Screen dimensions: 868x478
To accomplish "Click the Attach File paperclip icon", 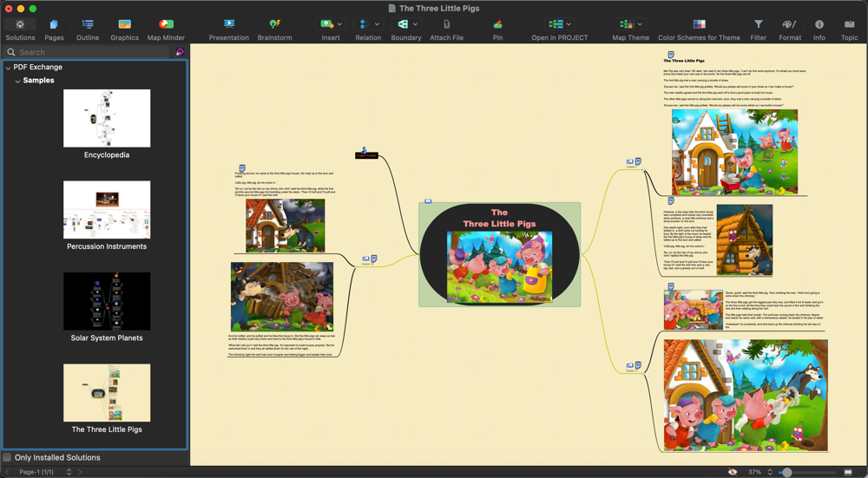I will pyautogui.click(x=447, y=24).
